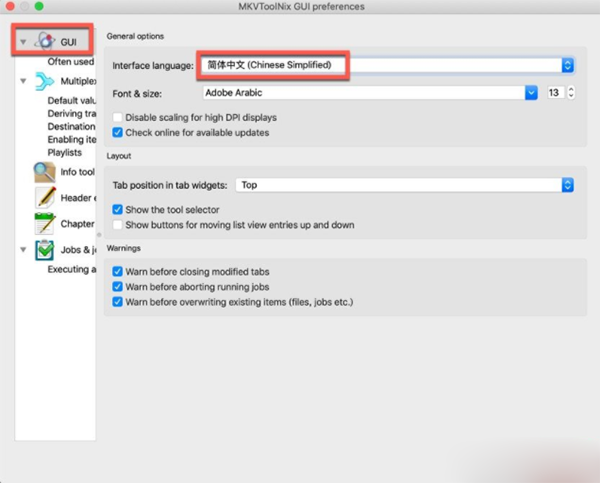Select Default values tree entry
600x483 pixels.
click(x=72, y=100)
